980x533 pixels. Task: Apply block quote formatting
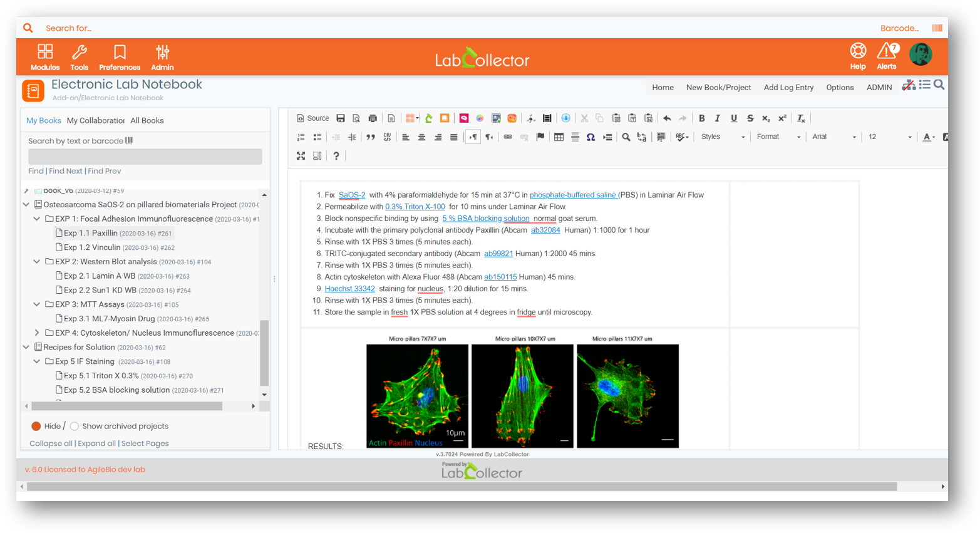coord(371,137)
